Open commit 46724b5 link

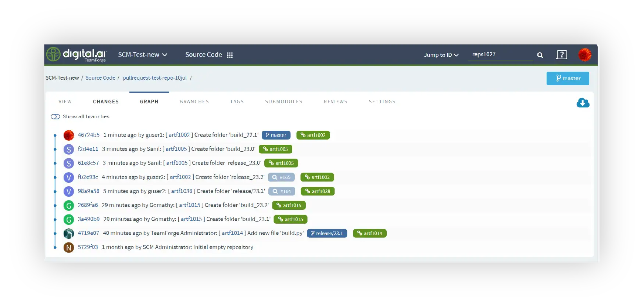click(89, 135)
